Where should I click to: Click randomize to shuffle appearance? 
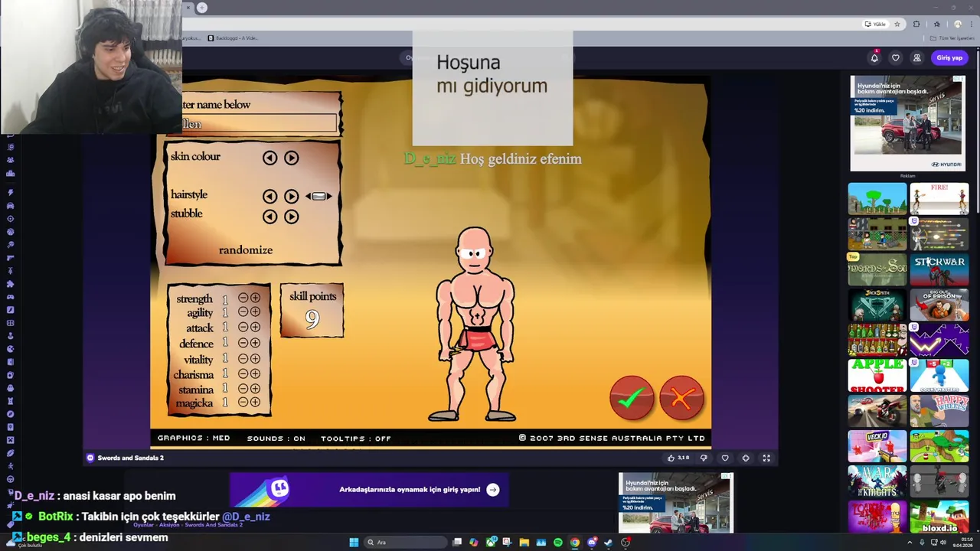pyautogui.click(x=246, y=250)
